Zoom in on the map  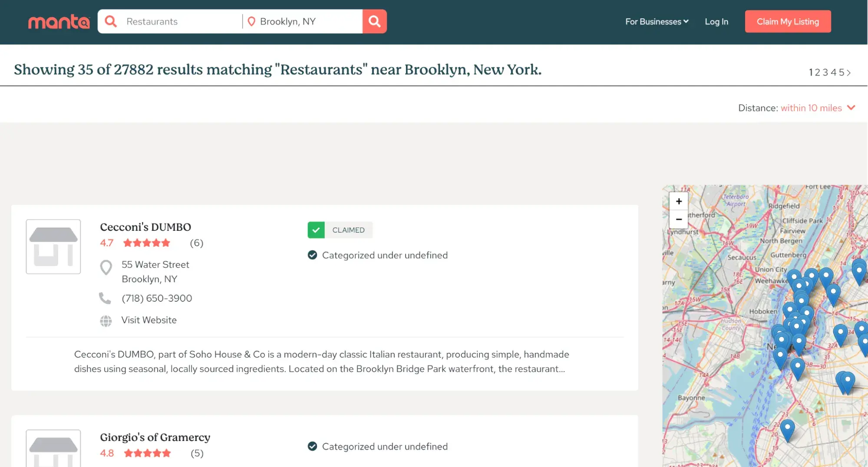pos(679,201)
